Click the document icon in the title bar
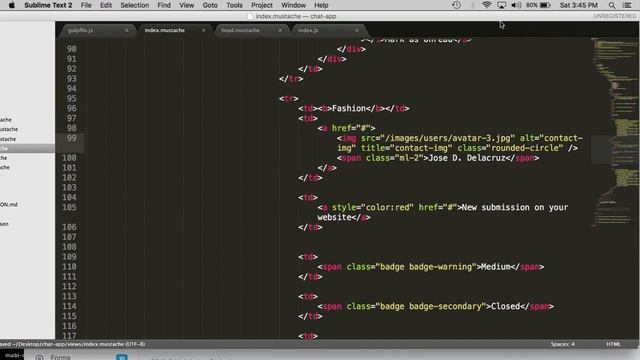 [x=250, y=16]
